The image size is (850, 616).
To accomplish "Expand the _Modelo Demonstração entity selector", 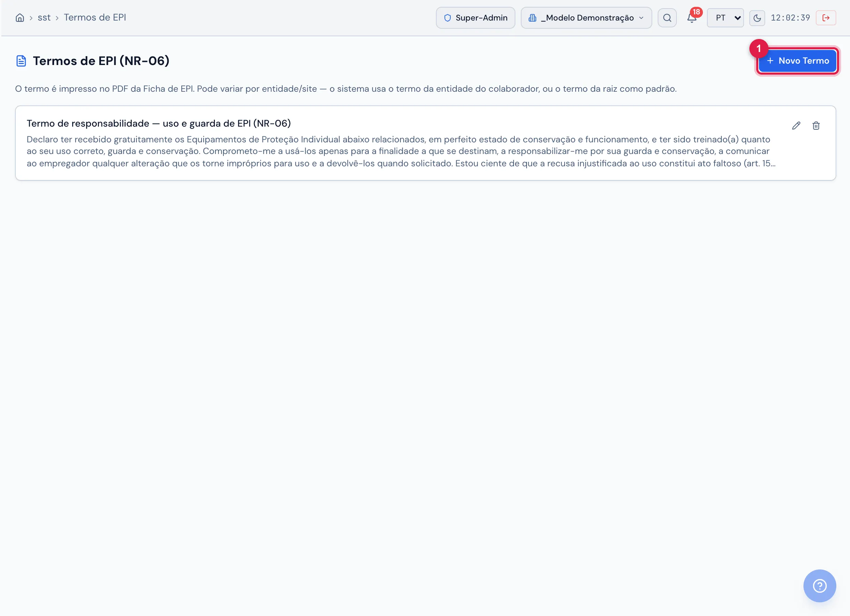I will pos(586,17).
